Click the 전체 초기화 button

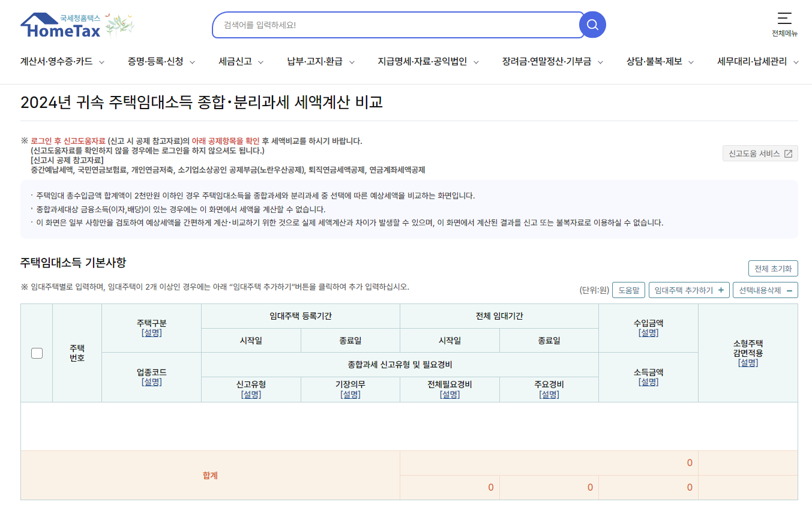[773, 268]
